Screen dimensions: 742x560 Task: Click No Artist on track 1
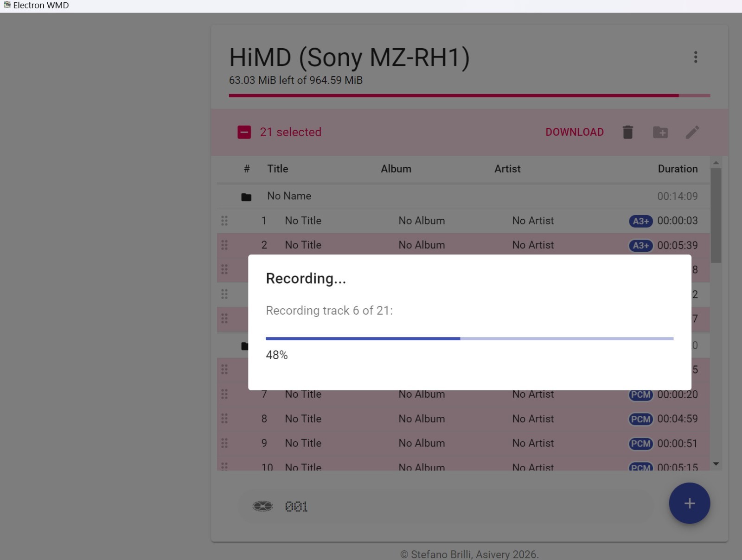click(x=533, y=221)
